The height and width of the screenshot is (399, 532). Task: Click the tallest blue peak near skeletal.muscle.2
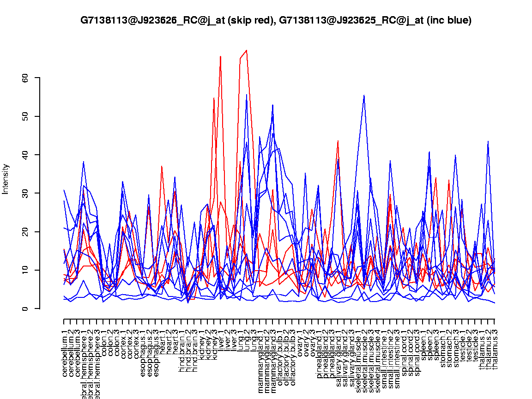coord(364,95)
